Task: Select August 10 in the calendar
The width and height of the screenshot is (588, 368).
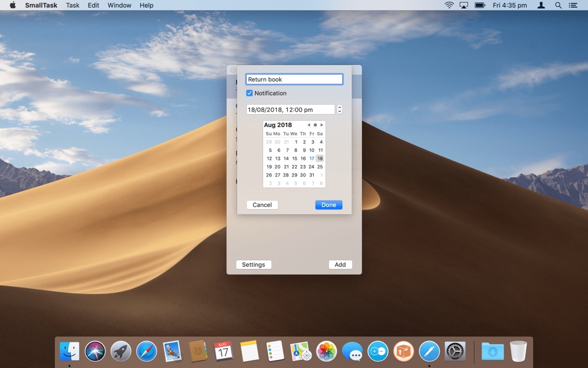Action: coord(311,150)
